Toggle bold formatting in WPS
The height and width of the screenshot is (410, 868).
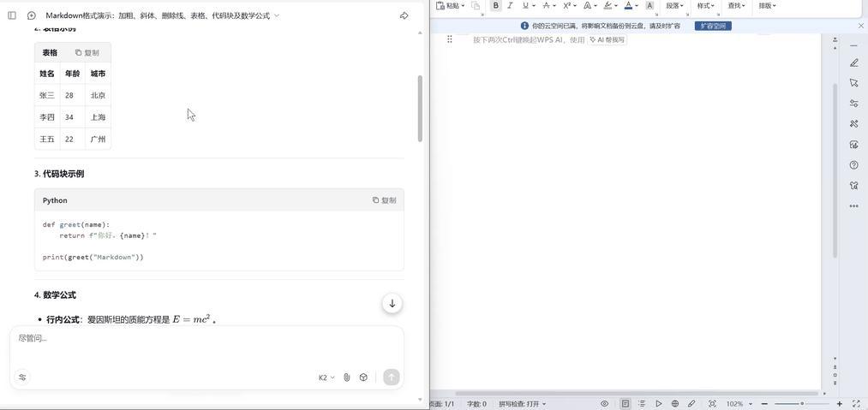[x=495, y=5]
